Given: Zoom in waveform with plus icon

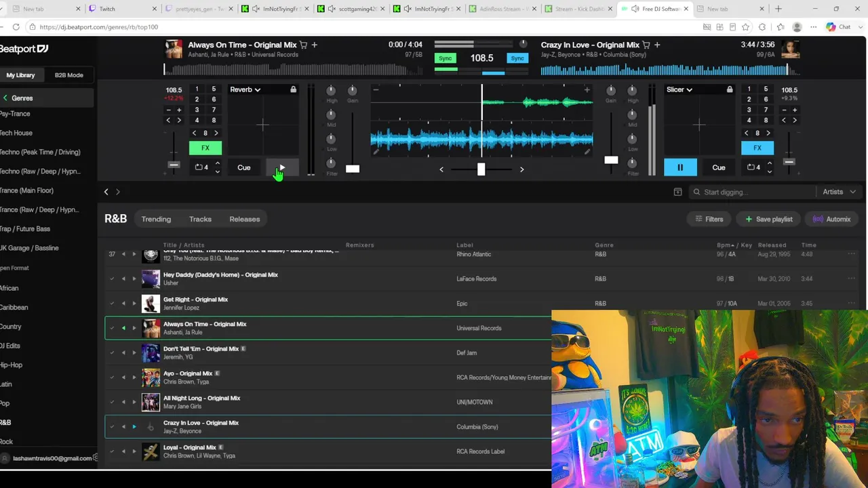Looking at the screenshot, I should pos(587,89).
